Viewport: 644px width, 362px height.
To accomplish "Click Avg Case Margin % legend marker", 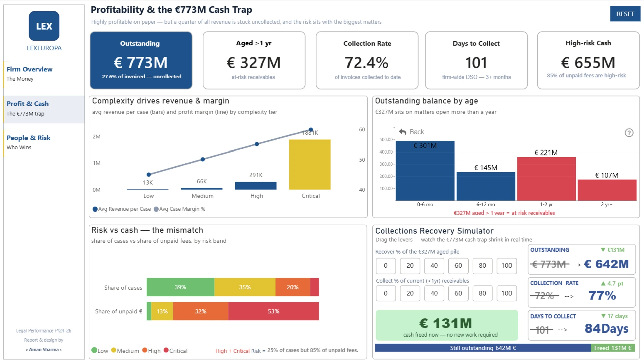I will click(x=156, y=209).
